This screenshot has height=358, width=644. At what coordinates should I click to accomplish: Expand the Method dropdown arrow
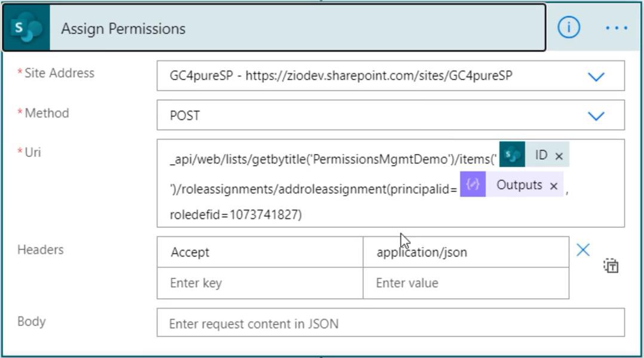click(596, 116)
